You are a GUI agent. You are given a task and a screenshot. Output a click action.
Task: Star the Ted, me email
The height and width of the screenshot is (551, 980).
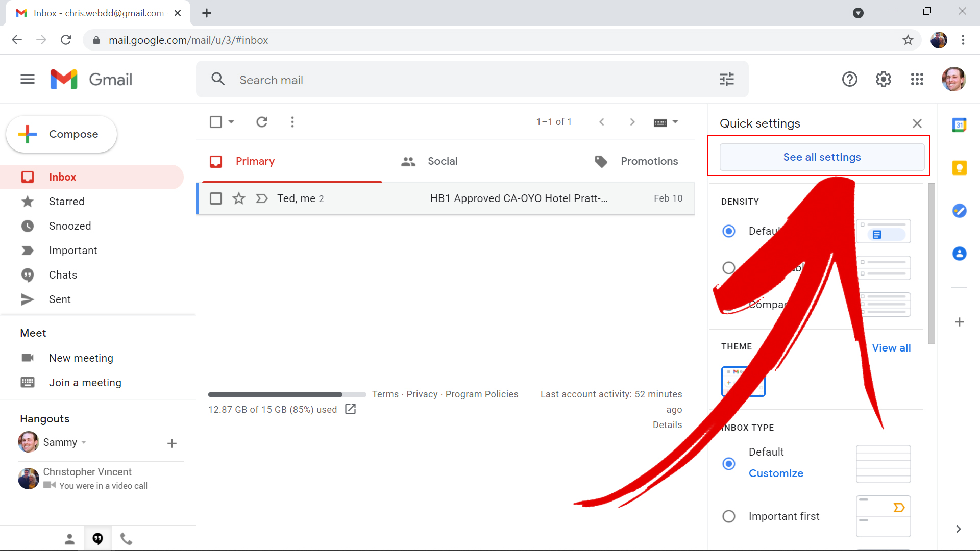click(x=238, y=198)
